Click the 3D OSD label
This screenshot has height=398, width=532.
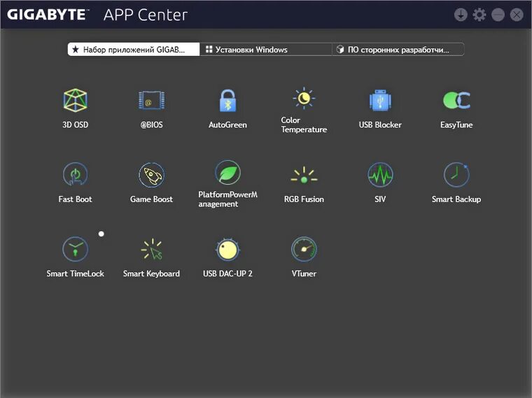[75, 125]
